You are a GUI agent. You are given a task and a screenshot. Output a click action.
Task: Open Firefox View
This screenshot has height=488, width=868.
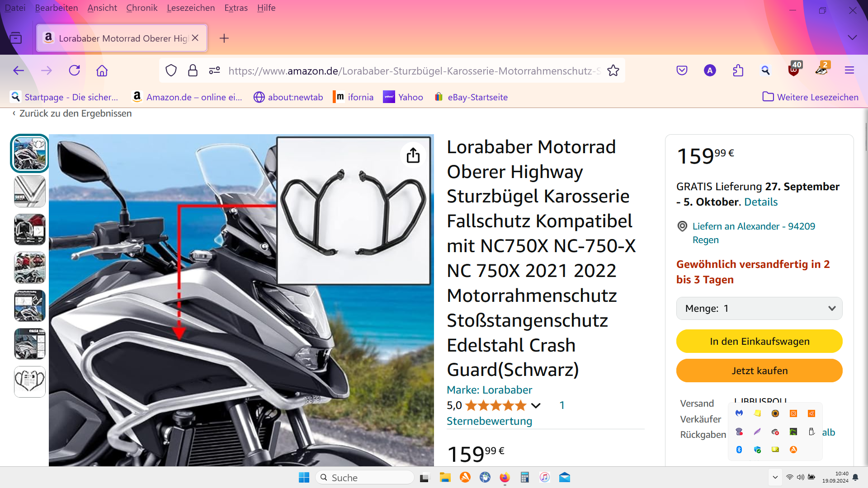[16, 38]
